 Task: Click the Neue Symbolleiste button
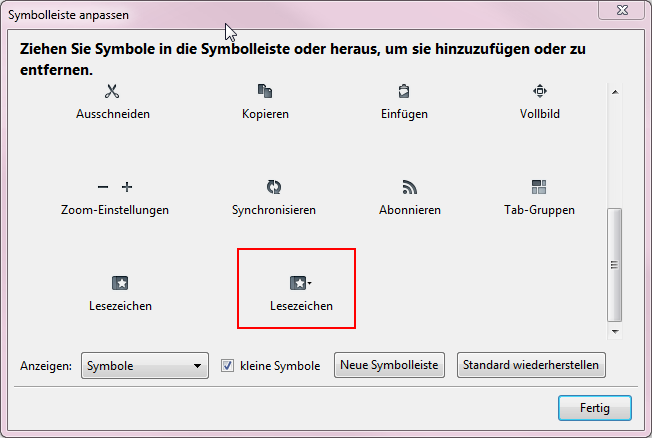click(x=389, y=365)
